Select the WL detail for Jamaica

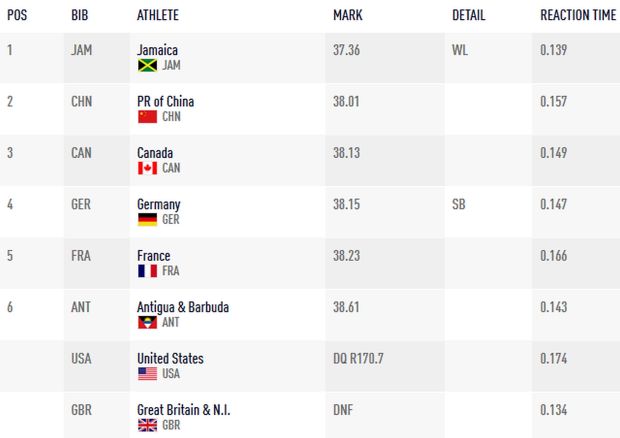460,50
